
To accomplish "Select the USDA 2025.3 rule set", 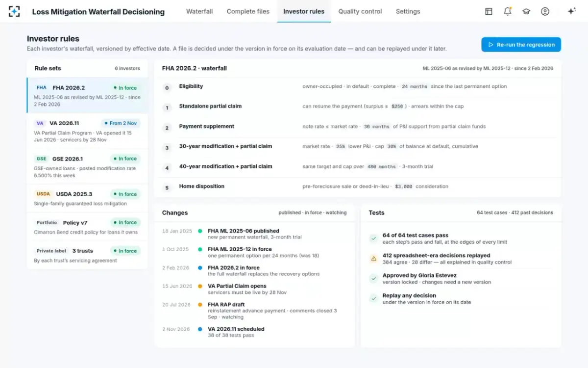I will click(x=87, y=198).
